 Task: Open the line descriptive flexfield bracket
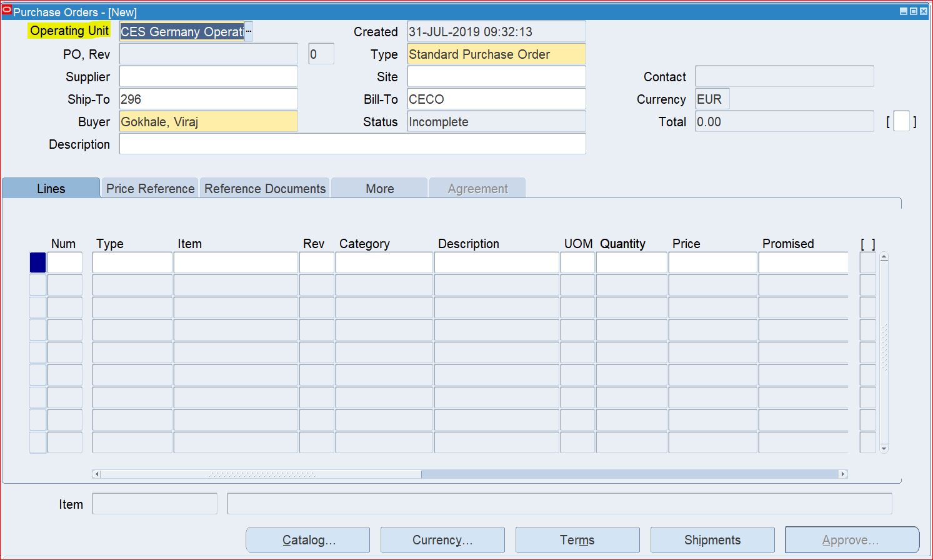[867, 262]
